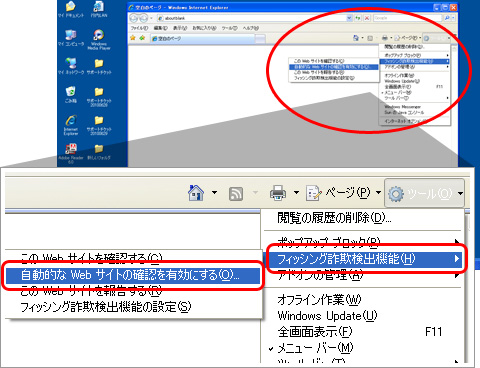Choose フィッシング詐欺検出機能の設定(S) in the enlarged submenu

[133, 307]
